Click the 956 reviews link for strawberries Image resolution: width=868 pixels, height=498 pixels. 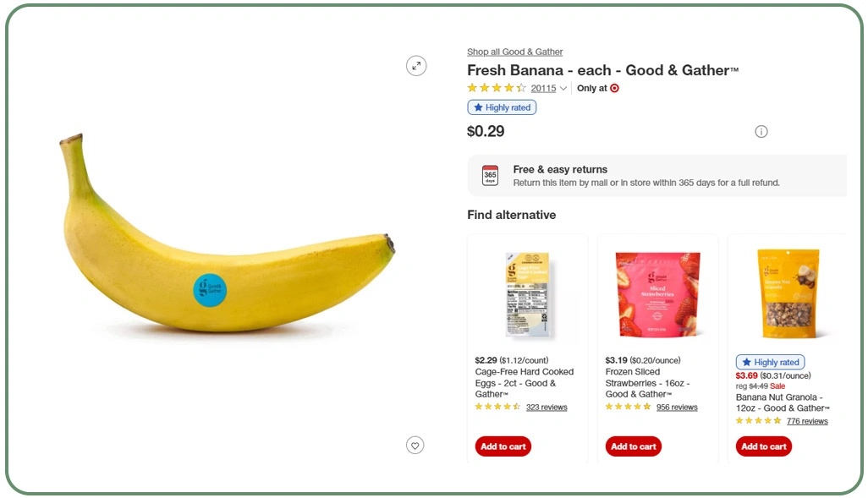[x=677, y=407]
